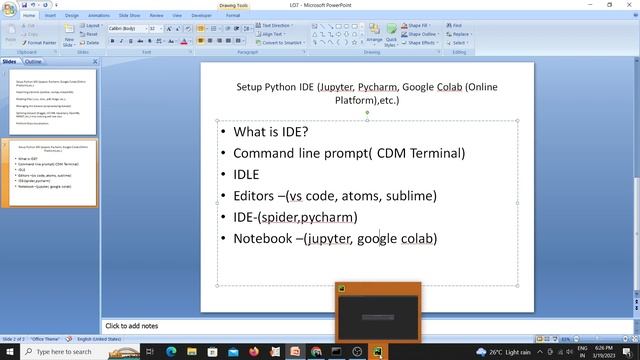Image resolution: width=640 pixels, height=360 pixels.
Task: Save via Quick Access toolbar icon
Action: pos(24,5)
